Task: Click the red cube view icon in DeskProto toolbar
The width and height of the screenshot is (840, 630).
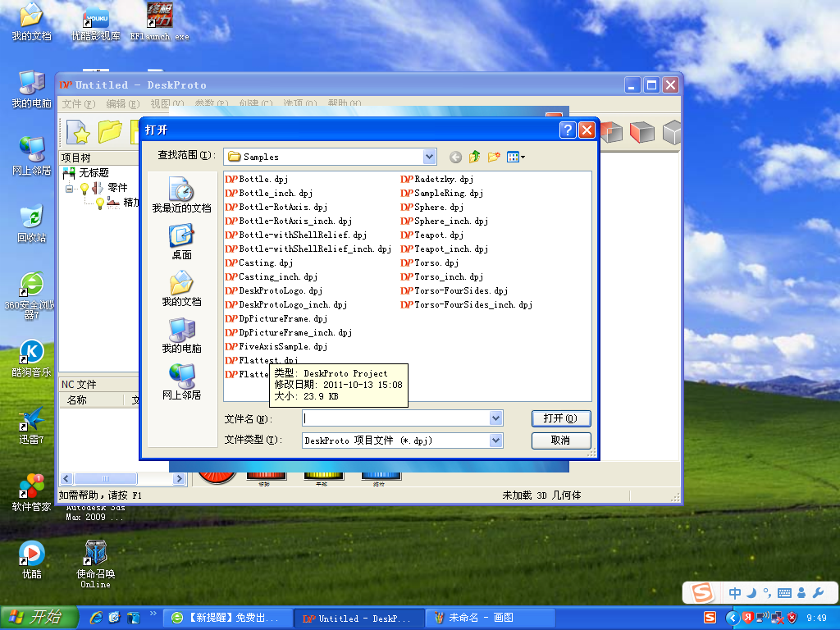Action: [641, 132]
